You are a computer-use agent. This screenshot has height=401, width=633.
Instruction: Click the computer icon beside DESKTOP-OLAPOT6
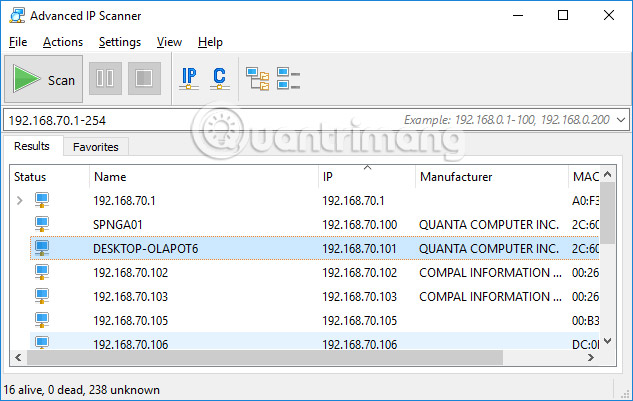pyautogui.click(x=43, y=248)
